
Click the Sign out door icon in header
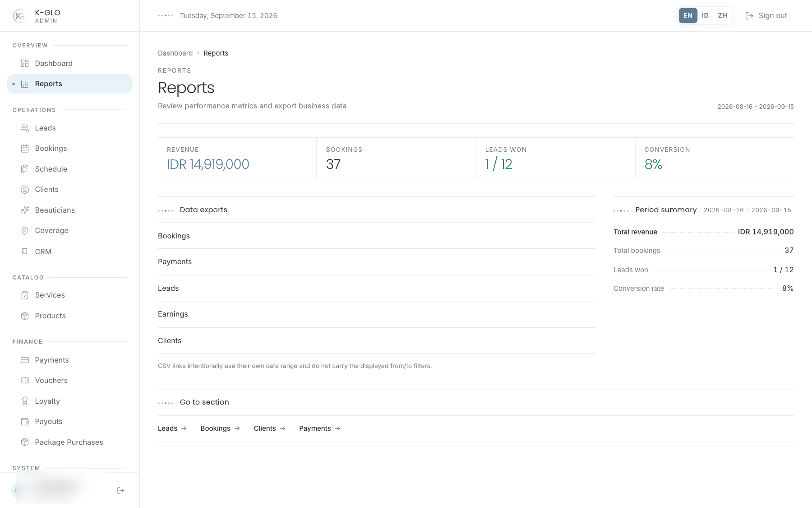click(749, 16)
